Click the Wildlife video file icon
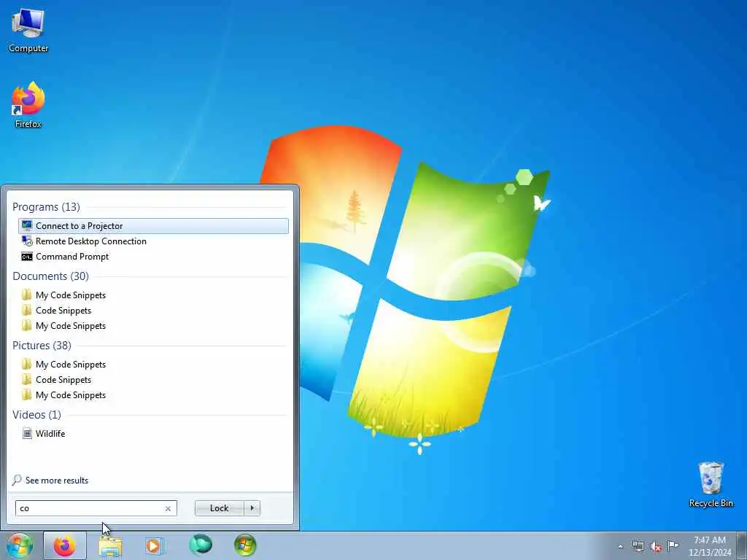 point(27,433)
